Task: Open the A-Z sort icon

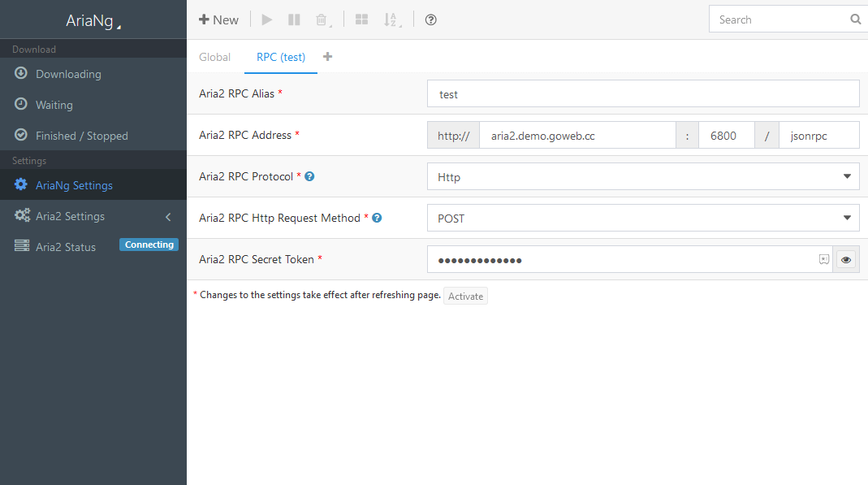Action: (x=391, y=19)
